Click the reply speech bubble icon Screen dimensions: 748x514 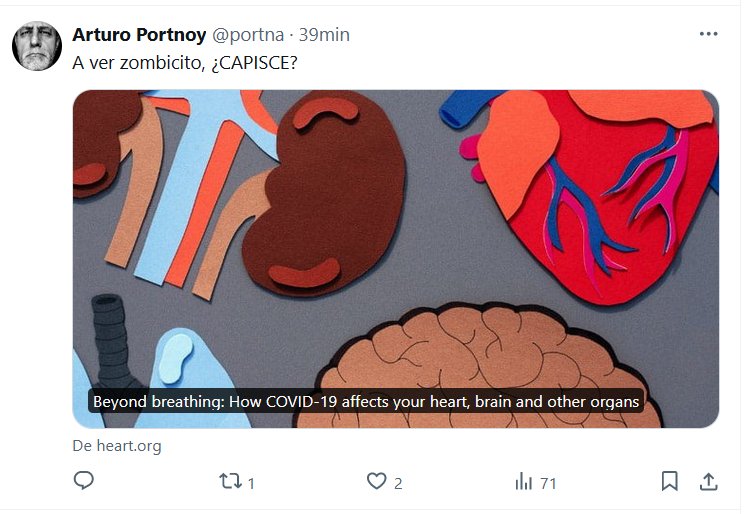coord(84,482)
